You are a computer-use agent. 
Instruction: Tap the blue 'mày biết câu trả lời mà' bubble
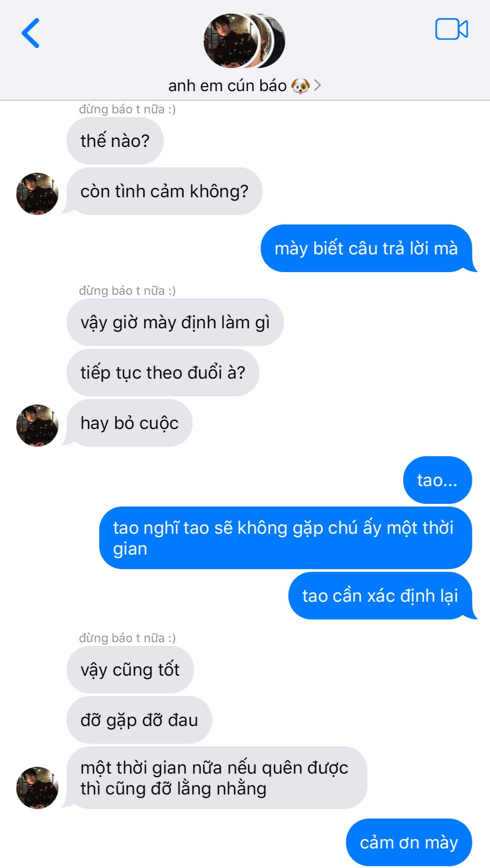tap(367, 249)
